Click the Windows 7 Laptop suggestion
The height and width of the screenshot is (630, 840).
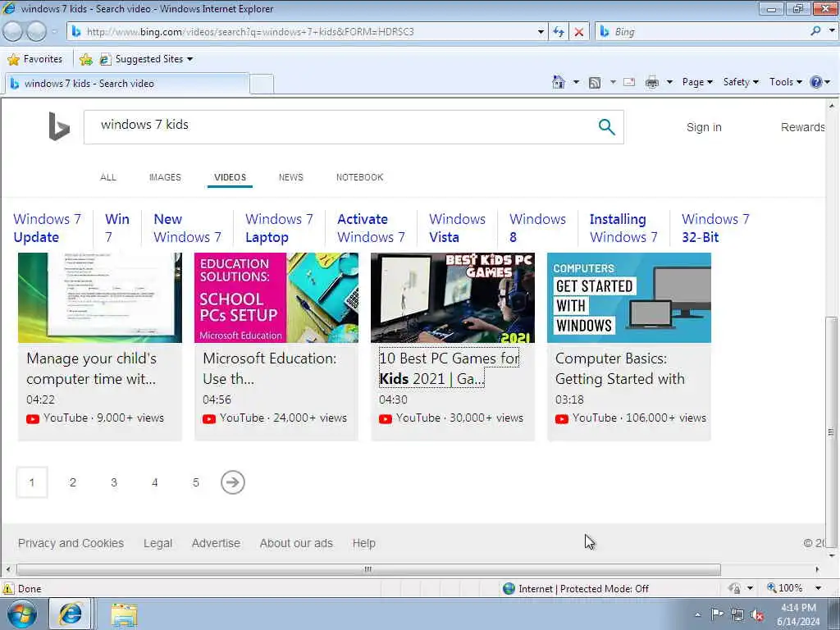tap(279, 228)
